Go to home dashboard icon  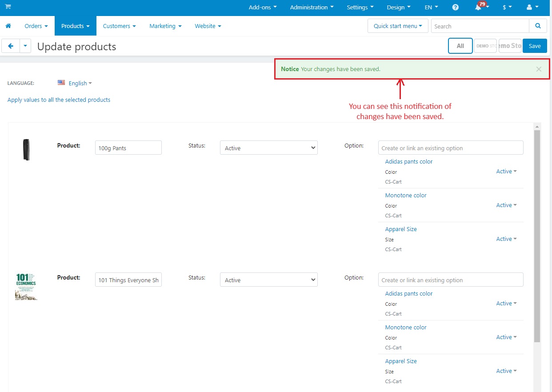(x=8, y=26)
